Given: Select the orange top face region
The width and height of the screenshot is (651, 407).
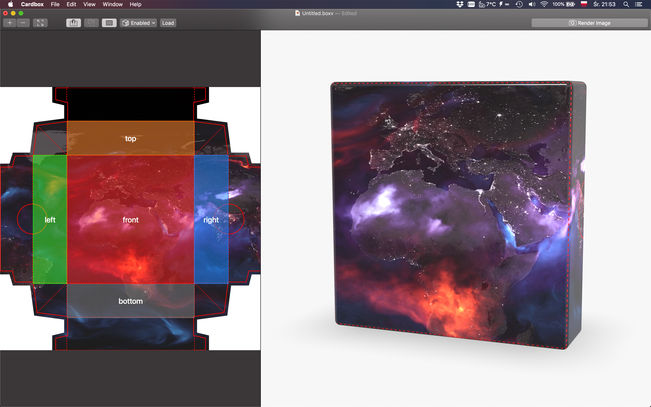Looking at the screenshot, I should coord(130,138).
